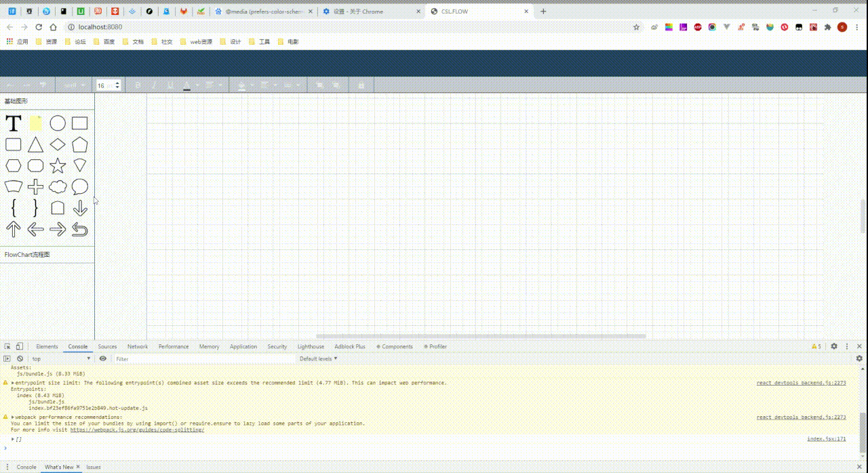This screenshot has width=868, height=473.
Task: Focus the console Filter input
Action: pyautogui.click(x=205, y=358)
